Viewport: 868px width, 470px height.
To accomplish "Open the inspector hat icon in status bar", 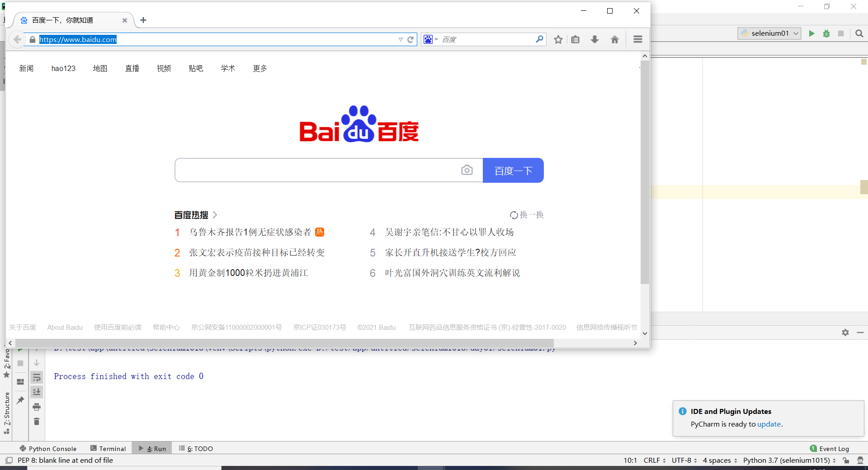I will pos(860,461).
